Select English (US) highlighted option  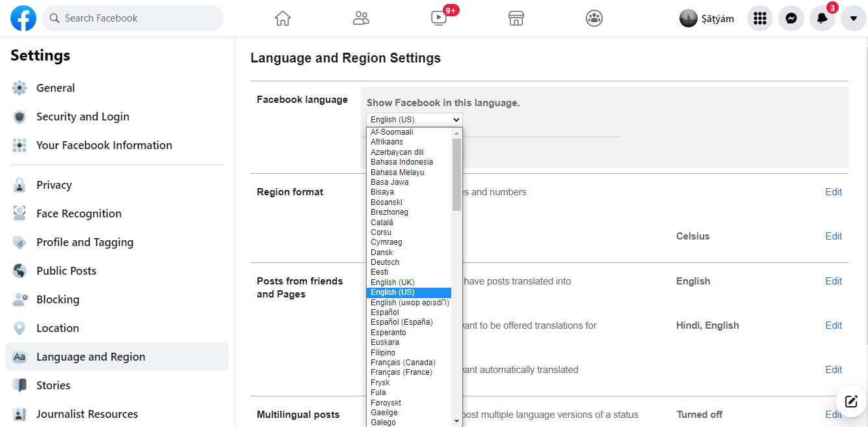pos(409,292)
